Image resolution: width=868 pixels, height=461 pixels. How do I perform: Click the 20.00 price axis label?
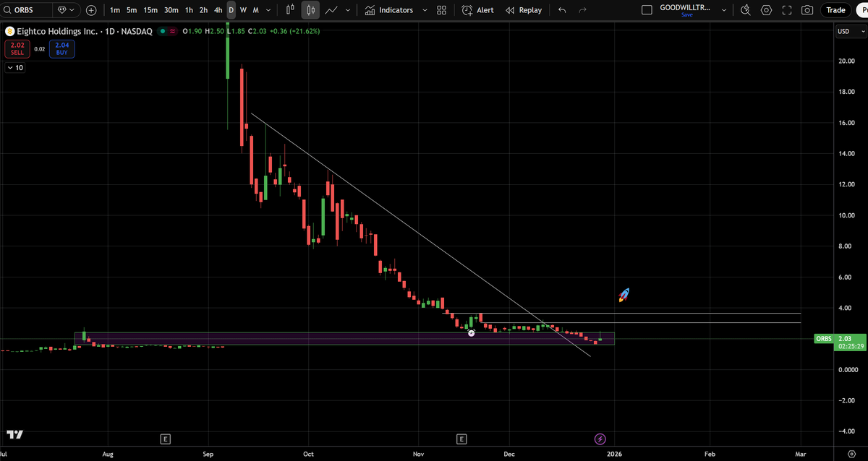[x=846, y=61]
